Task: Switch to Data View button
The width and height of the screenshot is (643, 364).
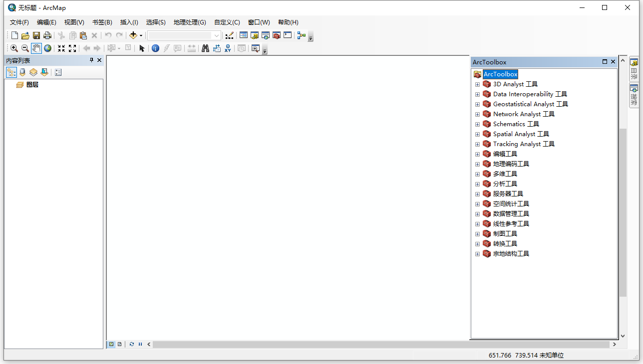Action: tap(111, 344)
